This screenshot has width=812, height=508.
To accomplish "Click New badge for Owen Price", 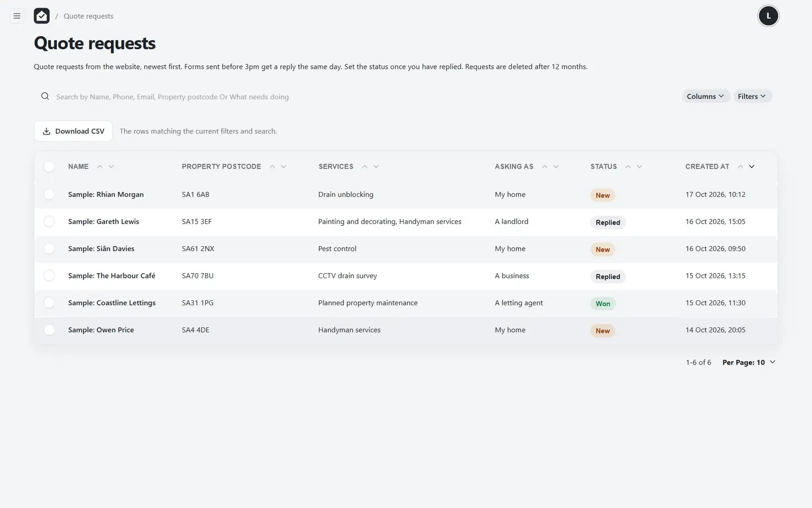I will pos(603,331).
